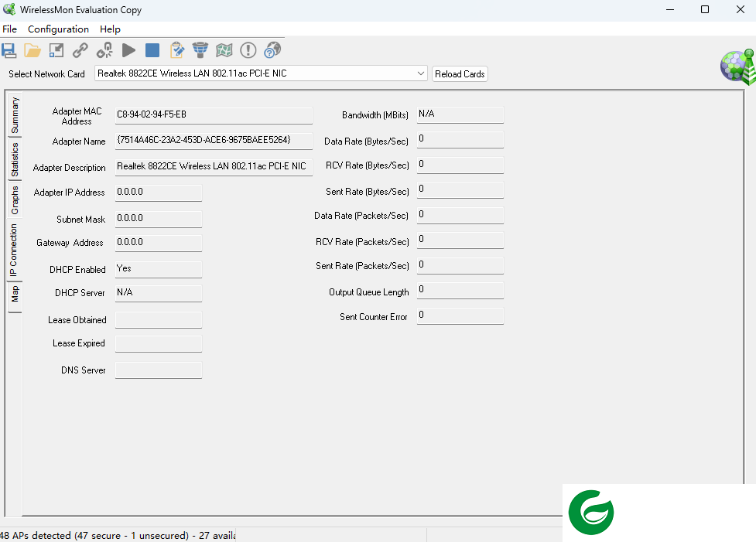Screen dimensions: 756x542
Task: Click the Save toolbar icon
Action: point(9,50)
